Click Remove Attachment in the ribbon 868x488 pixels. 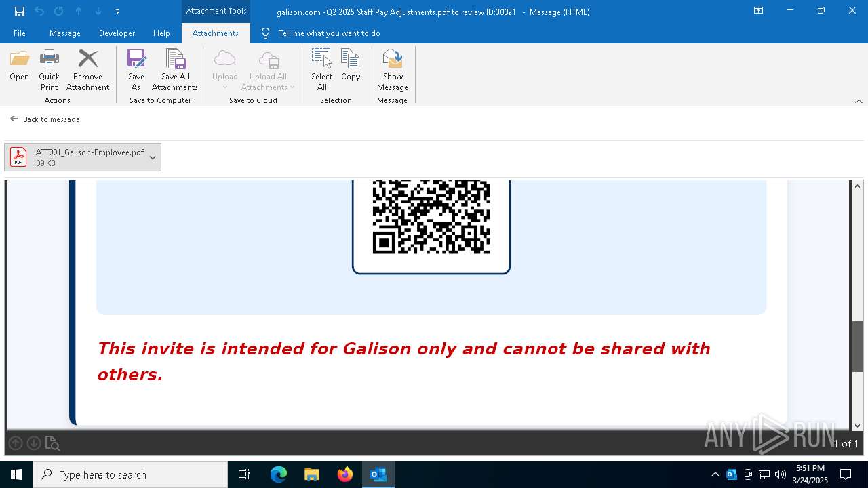pyautogui.click(x=87, y=70)
